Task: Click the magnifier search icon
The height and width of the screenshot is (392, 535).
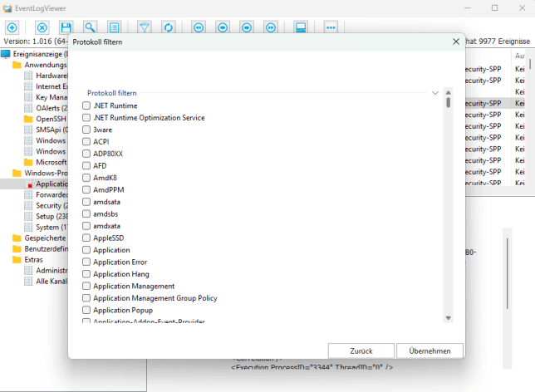Action: tap(90, 27)
